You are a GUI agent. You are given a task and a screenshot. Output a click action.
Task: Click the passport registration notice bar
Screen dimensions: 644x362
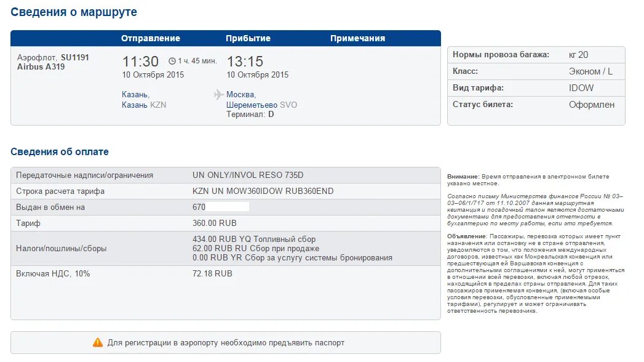225,342
